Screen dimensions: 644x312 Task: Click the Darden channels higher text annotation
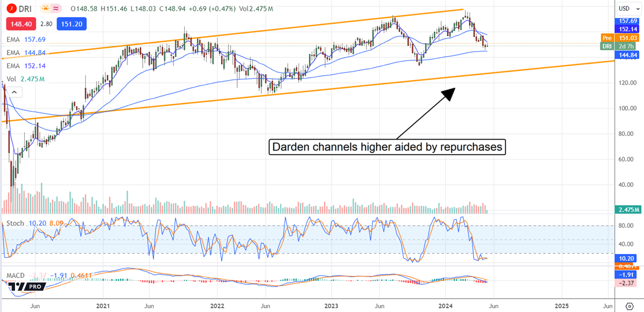tap(389, 147)
